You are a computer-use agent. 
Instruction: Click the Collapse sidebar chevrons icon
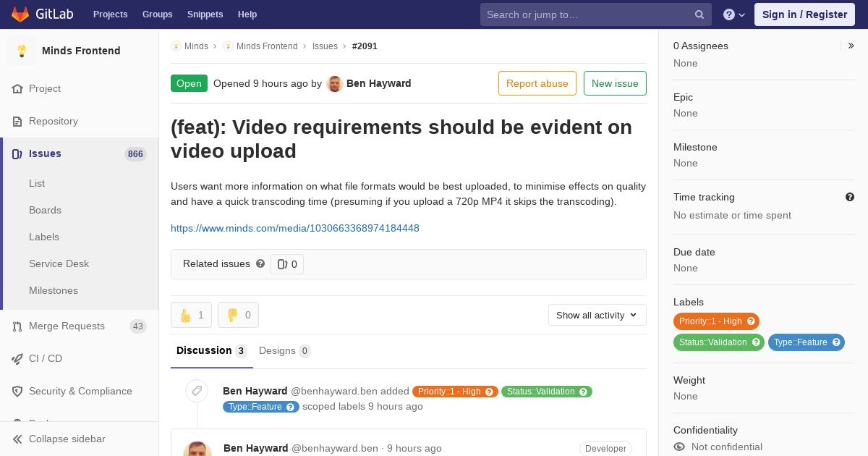click(17, 439)
